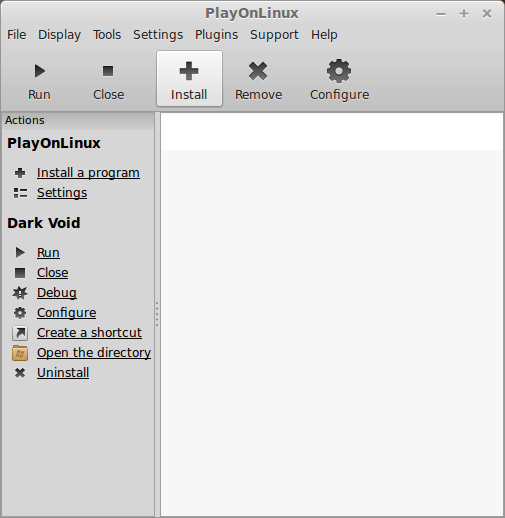The height and width of the screenshot is (518, 505).
Task: Click the Close stop icon in the toolbar
Action: click(x=108, y=71)
